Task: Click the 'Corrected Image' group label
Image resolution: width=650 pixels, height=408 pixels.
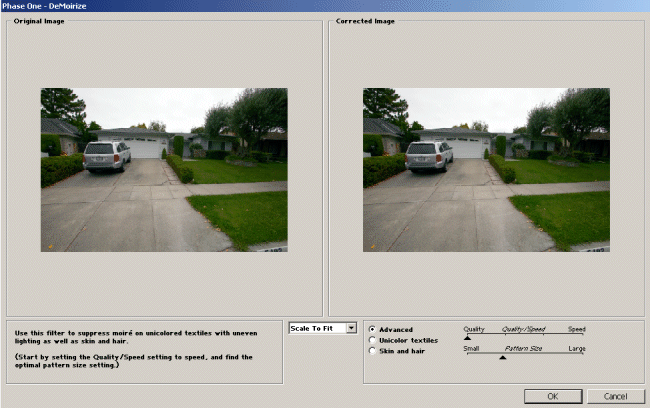Action: [x=365, y=21]
